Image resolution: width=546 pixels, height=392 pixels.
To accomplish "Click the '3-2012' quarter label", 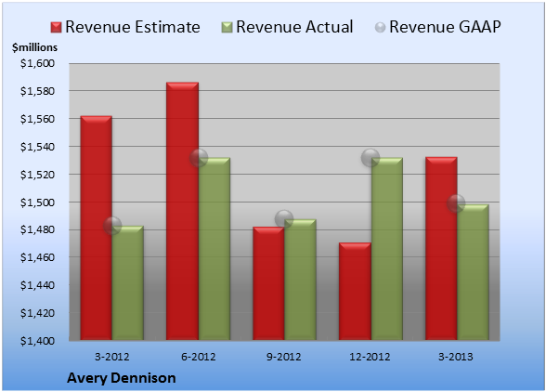I will click(112, 357).
